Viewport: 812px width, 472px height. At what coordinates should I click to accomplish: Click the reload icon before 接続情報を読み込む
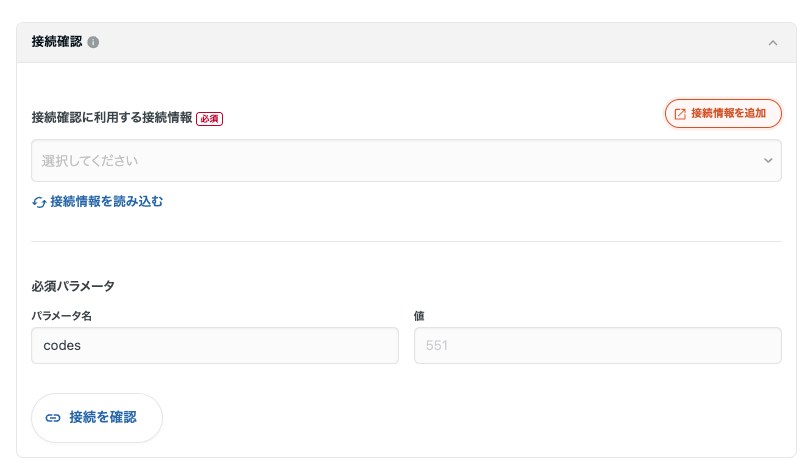[39, 202]
